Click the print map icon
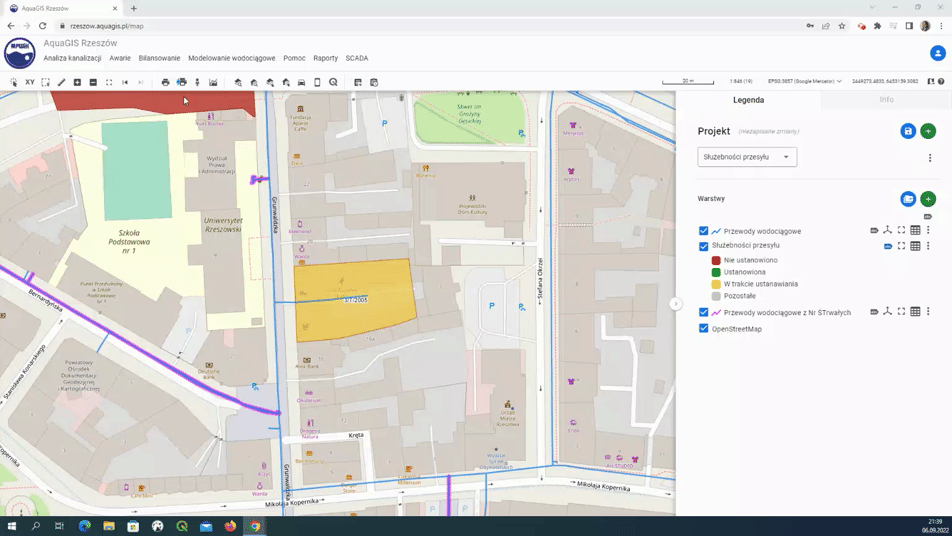 pos(165,82)
